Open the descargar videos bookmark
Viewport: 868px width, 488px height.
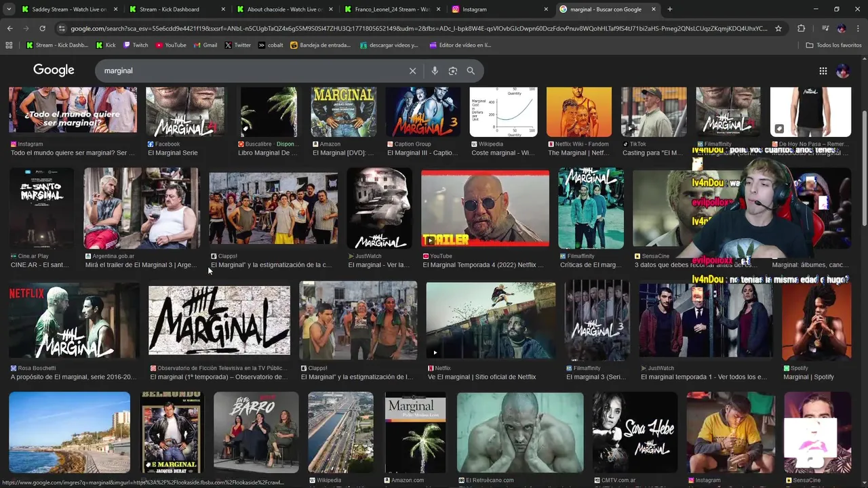[389, 45]
